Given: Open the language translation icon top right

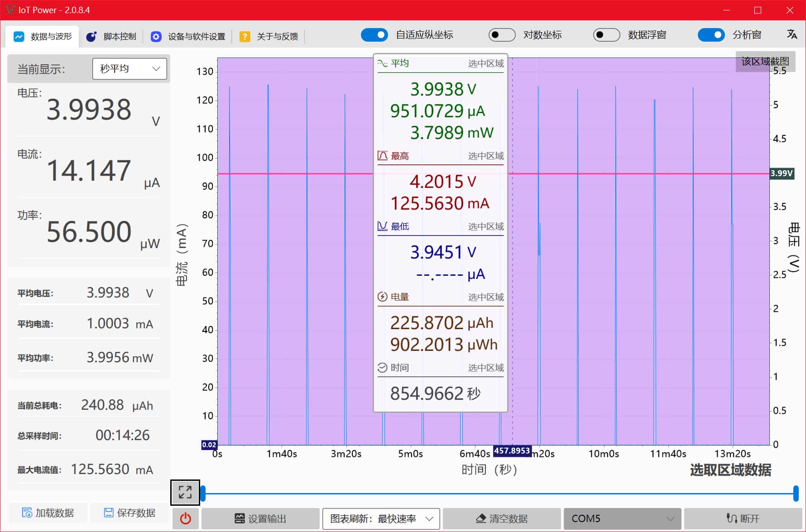Looking at the screenshot, I should 792,34.
